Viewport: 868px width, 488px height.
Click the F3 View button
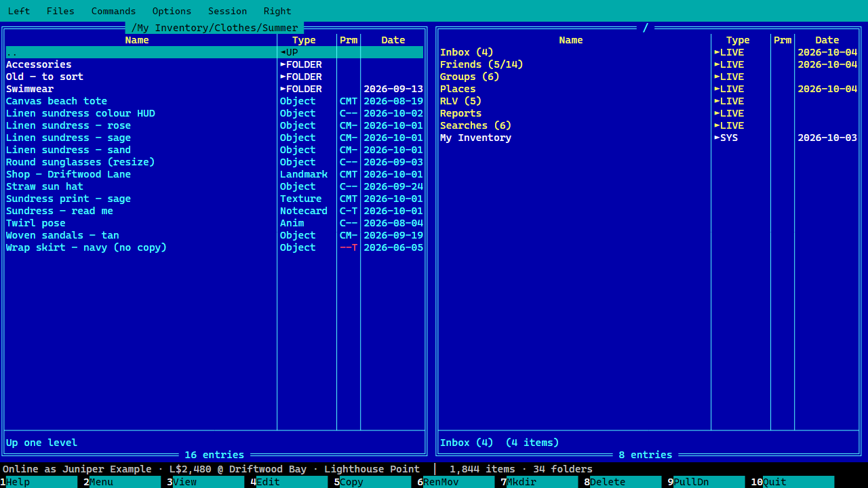pyautogui.click(x=205, y=482)
